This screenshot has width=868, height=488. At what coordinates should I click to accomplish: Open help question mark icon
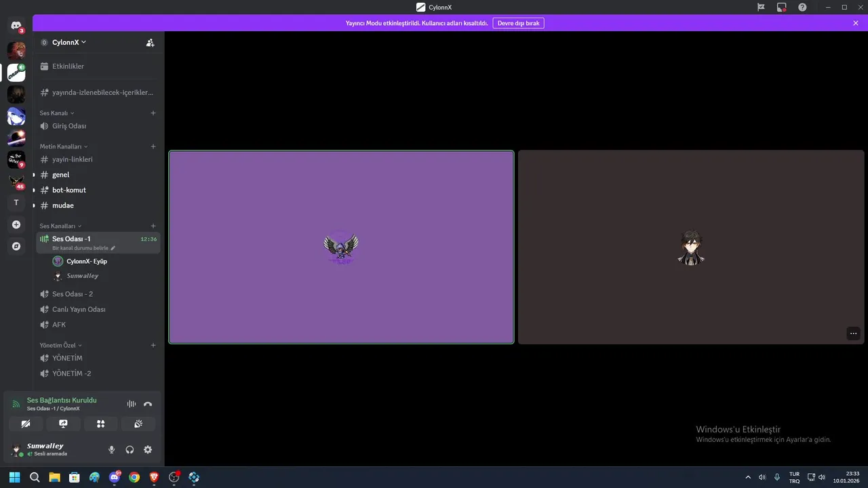click(803, 7)
